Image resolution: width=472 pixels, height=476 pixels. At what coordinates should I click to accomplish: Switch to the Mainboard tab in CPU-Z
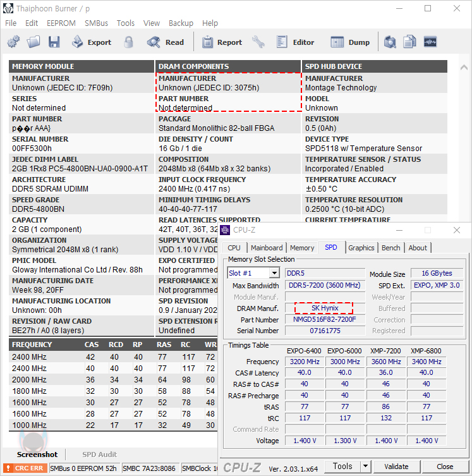click(x=267, y=248)
